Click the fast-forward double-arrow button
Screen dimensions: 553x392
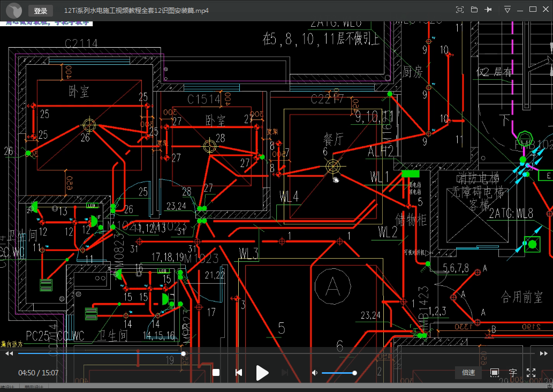543,353
